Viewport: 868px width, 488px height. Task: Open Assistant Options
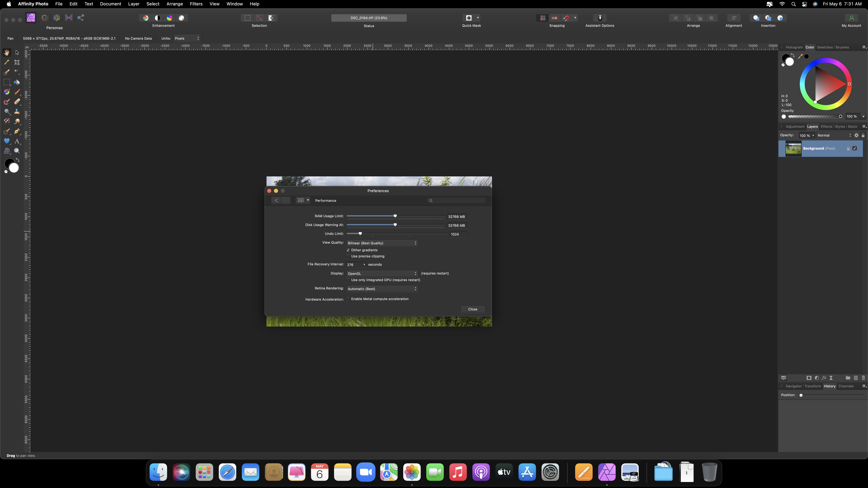(x=600, y=18)
